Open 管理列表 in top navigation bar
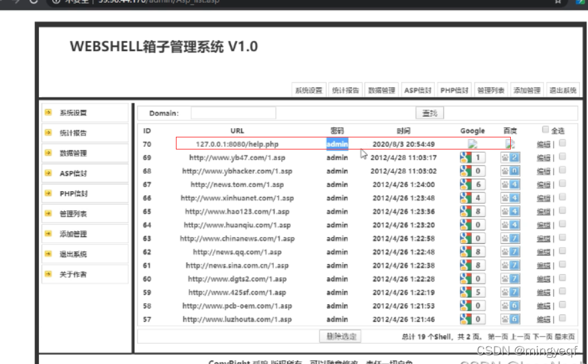Screen dimensions: 588x364 coord(491,90)
